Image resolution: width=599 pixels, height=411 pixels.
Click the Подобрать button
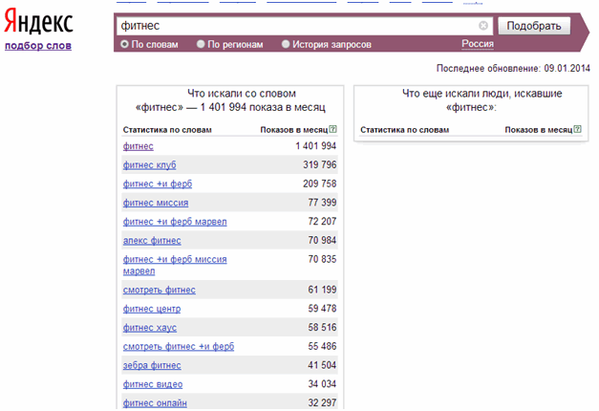coord(534,26)
